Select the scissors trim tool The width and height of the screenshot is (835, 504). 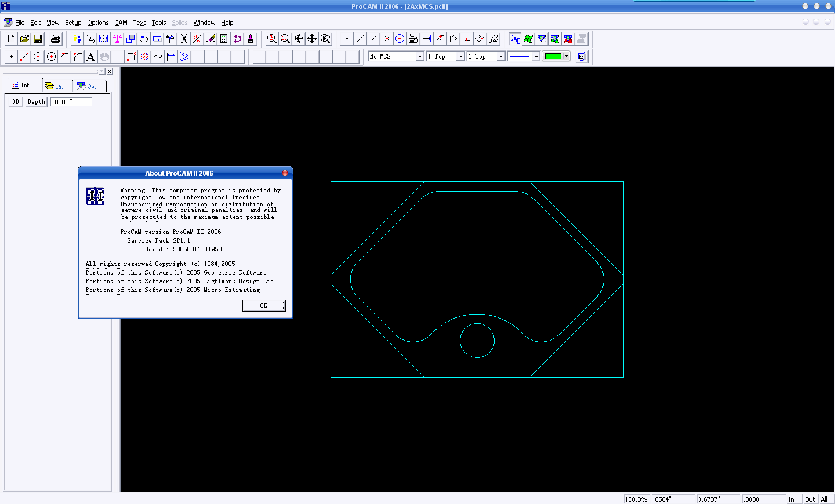coord(184,39)
